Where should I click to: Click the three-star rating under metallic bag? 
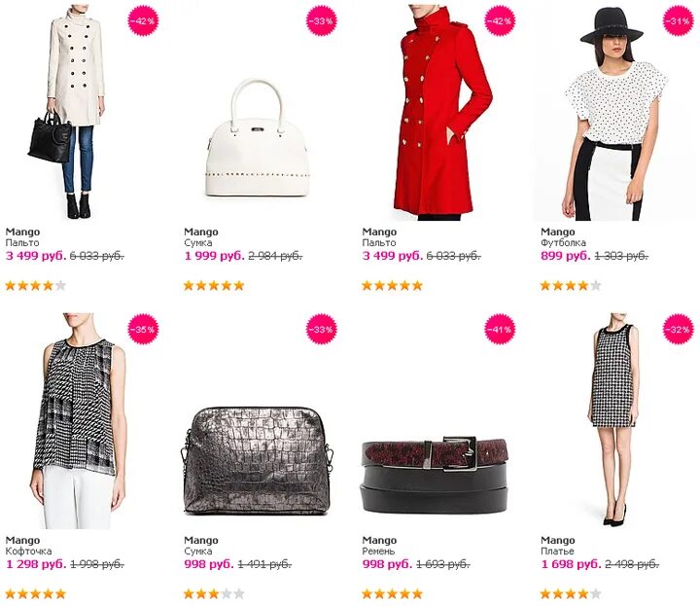(214, 594)
